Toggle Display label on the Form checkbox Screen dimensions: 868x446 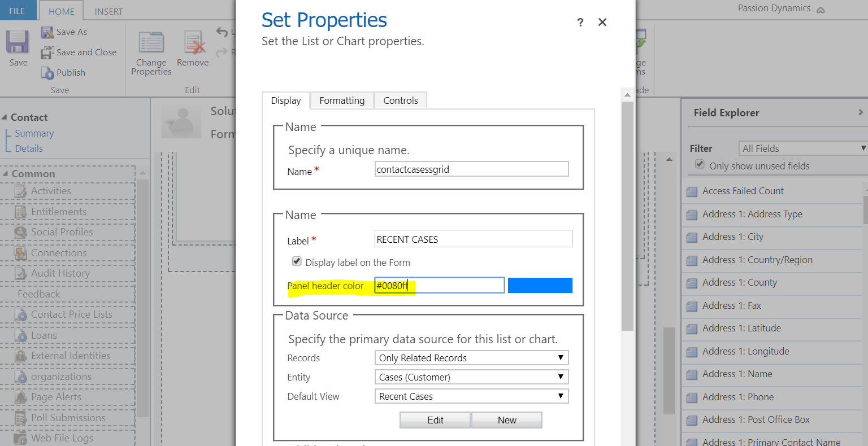297,261
